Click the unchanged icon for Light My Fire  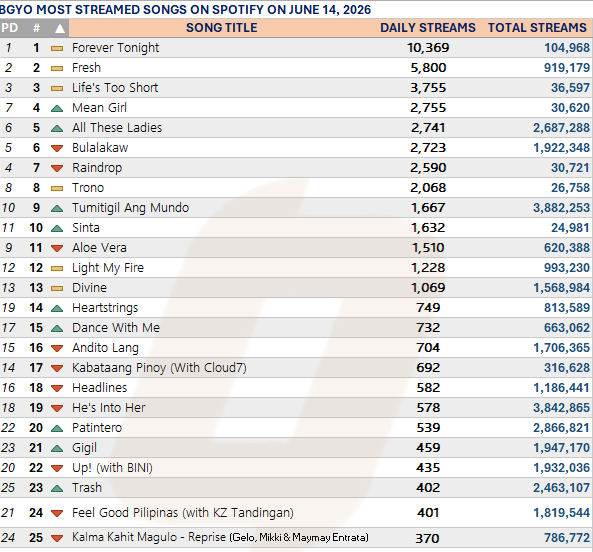tap(57, 268)
